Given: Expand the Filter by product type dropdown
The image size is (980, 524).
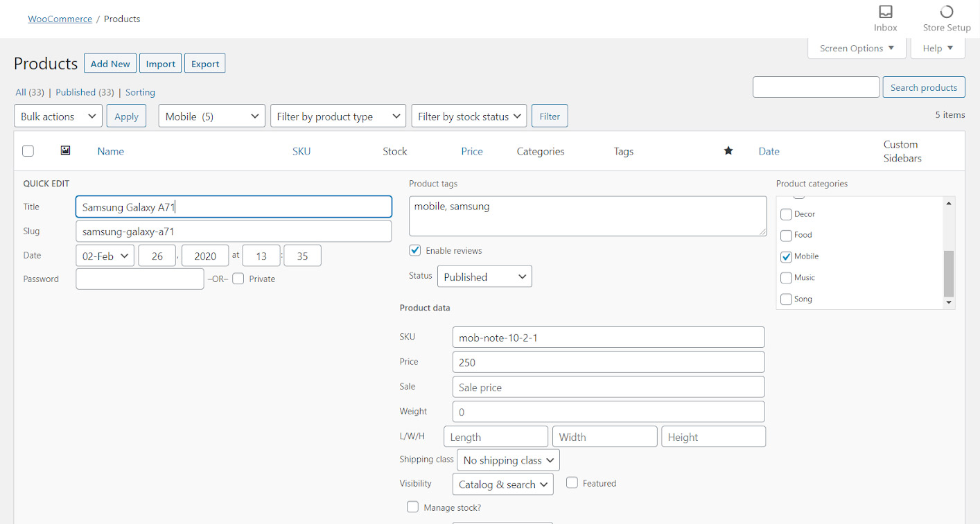Looking at the screenshot, I should 338,116.
